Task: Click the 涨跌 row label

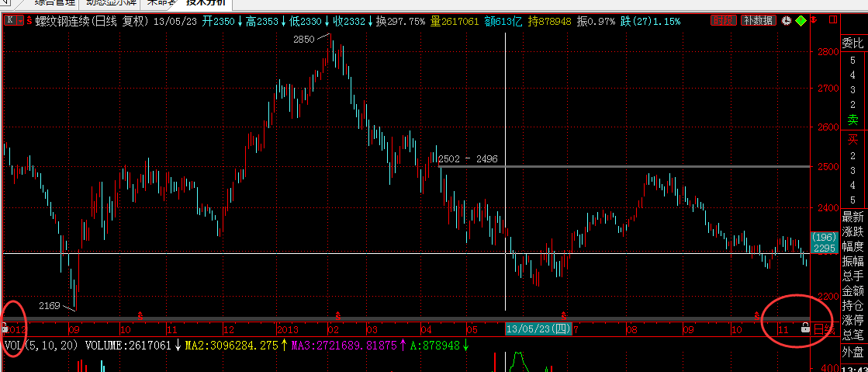Action: tap(853, 231)
